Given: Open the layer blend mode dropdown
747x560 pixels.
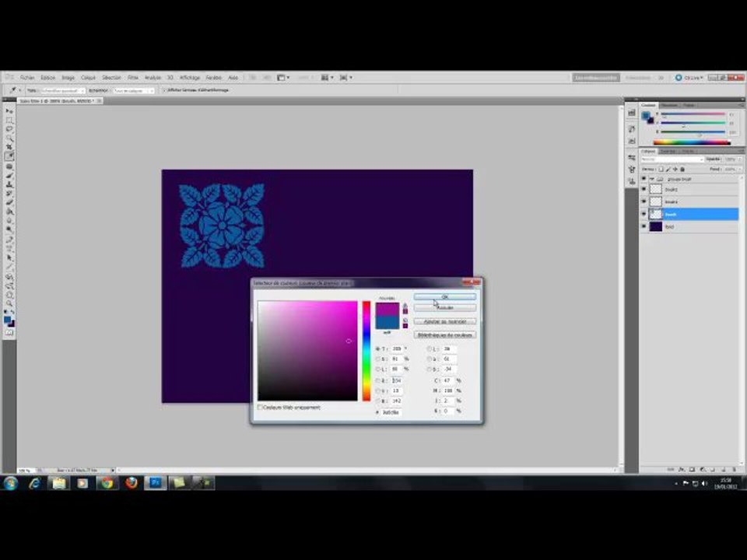Looking at the screenshot, I should coord(672,159).
